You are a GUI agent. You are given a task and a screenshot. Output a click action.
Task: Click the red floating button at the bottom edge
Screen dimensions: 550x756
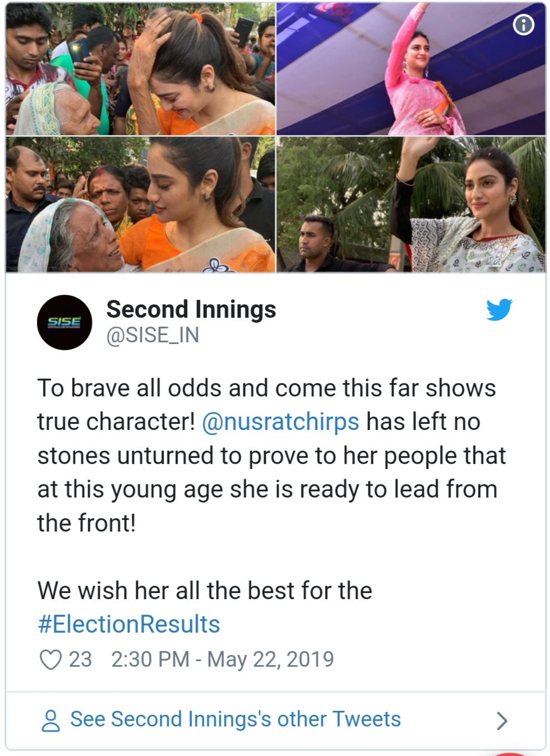(519, 753)
